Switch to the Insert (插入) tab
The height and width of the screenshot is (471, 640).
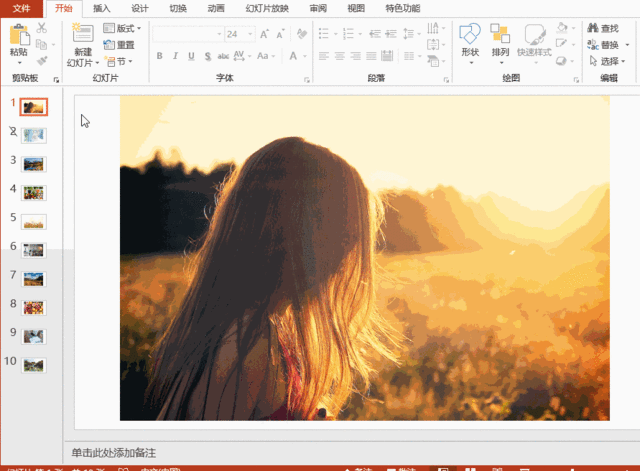pyautogui.click(x=102, y=8)
